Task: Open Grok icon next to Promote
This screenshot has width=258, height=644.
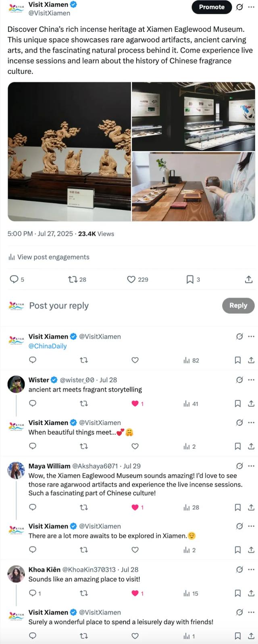Action: (x=239, y=7)
